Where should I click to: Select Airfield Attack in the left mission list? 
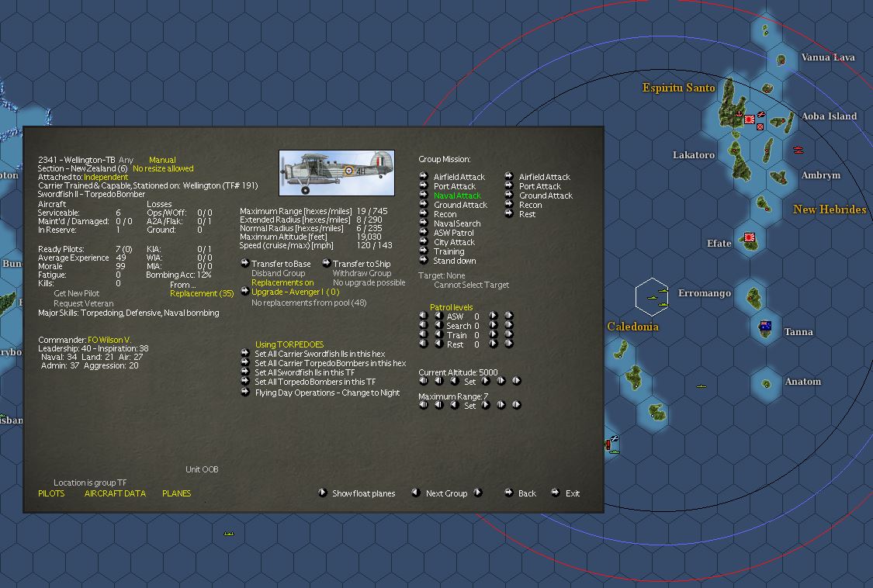tap(459, 177)
